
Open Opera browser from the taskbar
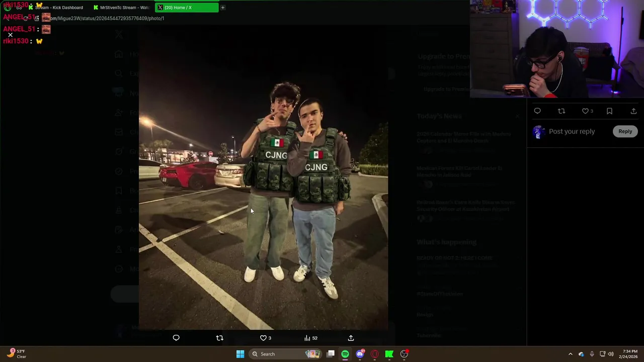click(374, 354)
